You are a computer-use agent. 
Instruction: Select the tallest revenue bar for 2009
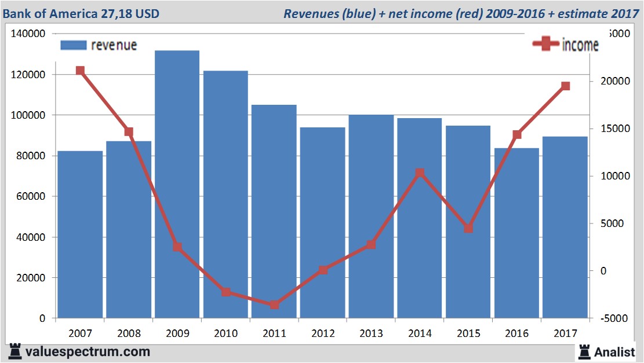(177, 184)
